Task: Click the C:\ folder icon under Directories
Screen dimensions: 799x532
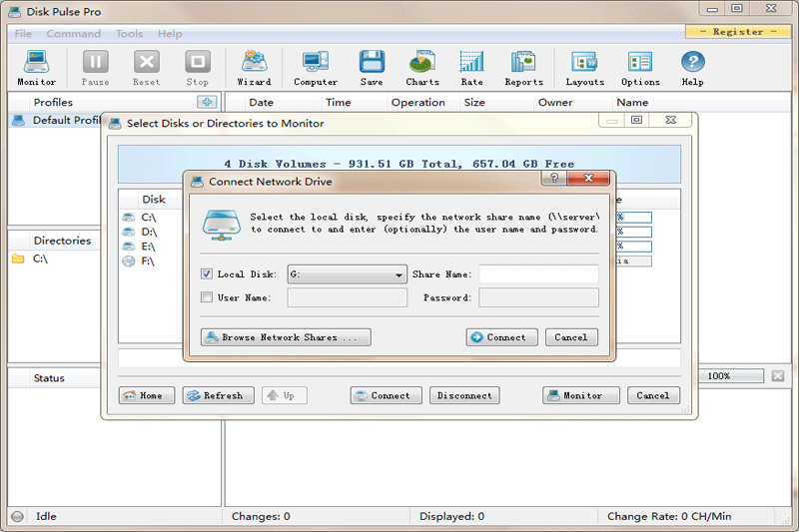Action: point(18,259)
